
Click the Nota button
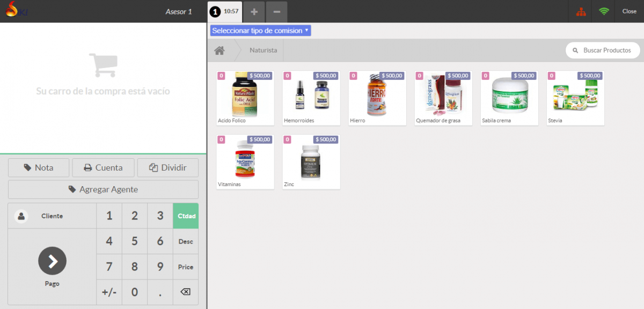tap(39, 167)
